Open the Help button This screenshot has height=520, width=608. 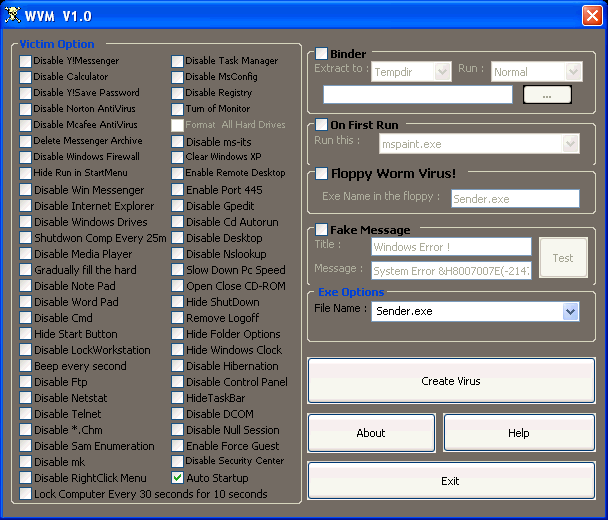click(518, 433)
